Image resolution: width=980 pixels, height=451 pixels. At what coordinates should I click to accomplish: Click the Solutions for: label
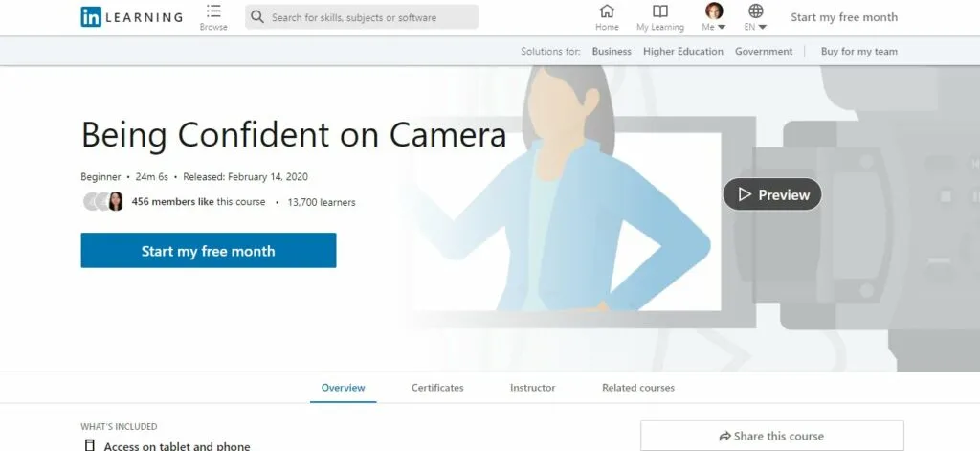(550, 52)
